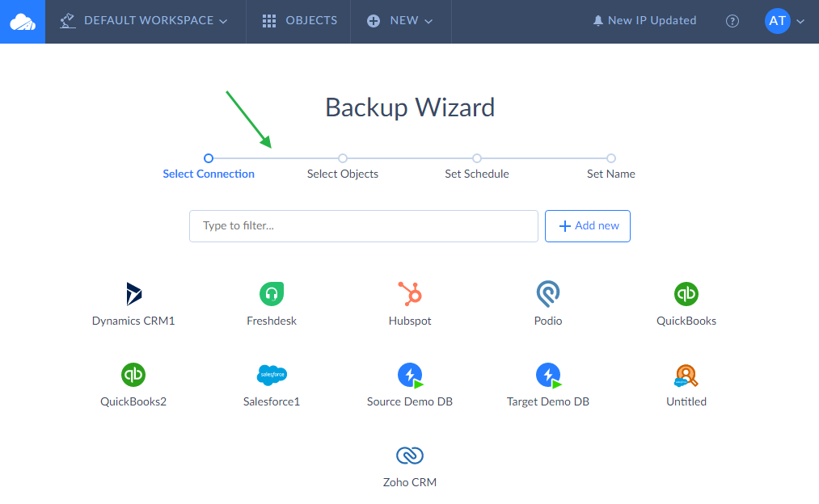This screenshot has width=819, height=504.
Task: Select the Dynamics CRM1 connection icon
Action: (x=133, y=294)
